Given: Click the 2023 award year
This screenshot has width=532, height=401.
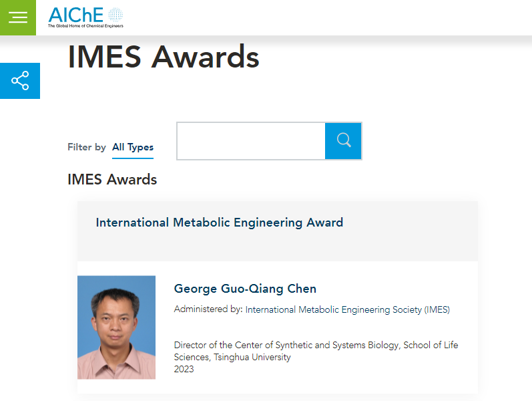Looking at the screenshot, I should tap(184, 369).
